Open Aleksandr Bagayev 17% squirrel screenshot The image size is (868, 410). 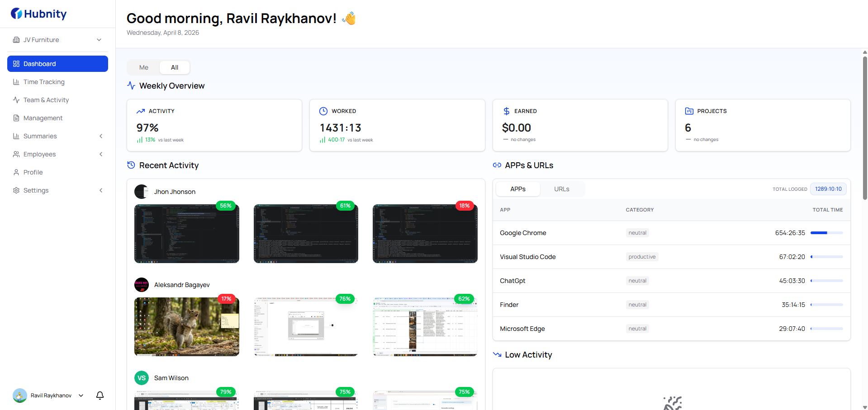pyautogui.click(x=187, y=327)
